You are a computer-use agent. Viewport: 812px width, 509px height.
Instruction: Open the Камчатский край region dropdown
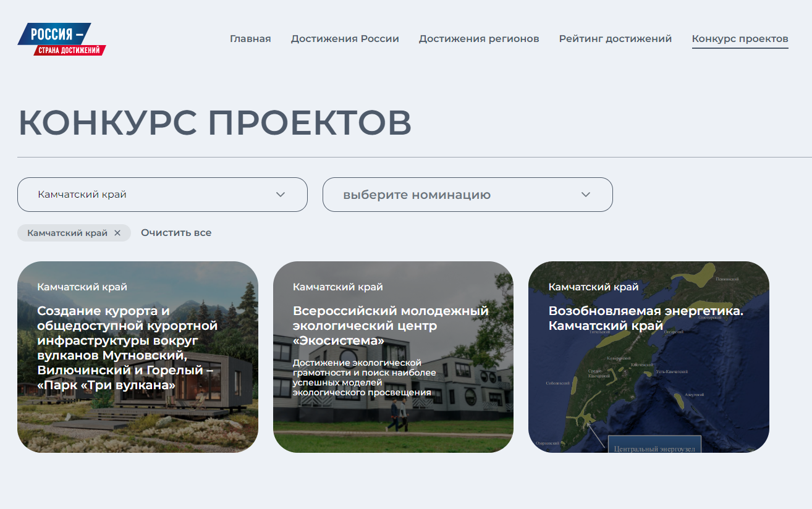[163, 195]
